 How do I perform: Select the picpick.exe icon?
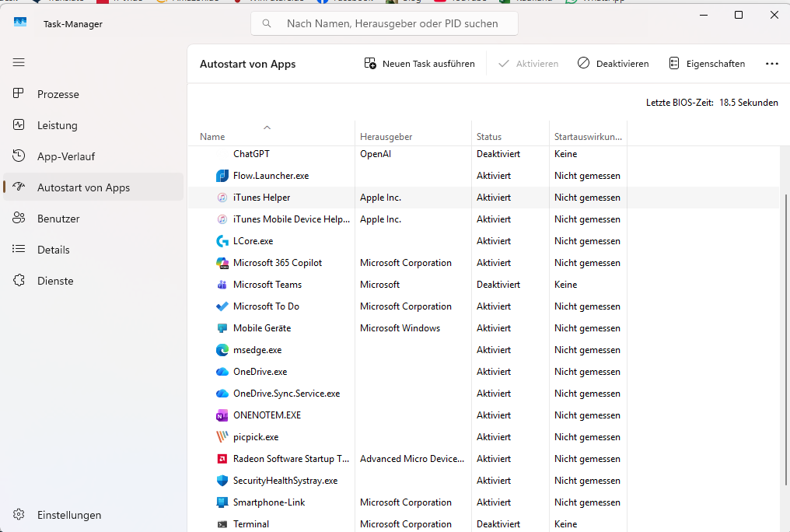pyautogui.click(x=222, y=437)
